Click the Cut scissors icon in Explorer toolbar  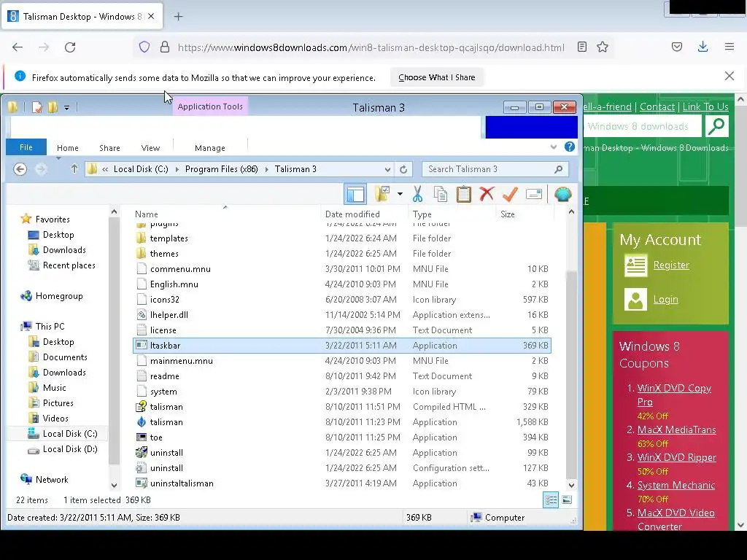[417, 194]
